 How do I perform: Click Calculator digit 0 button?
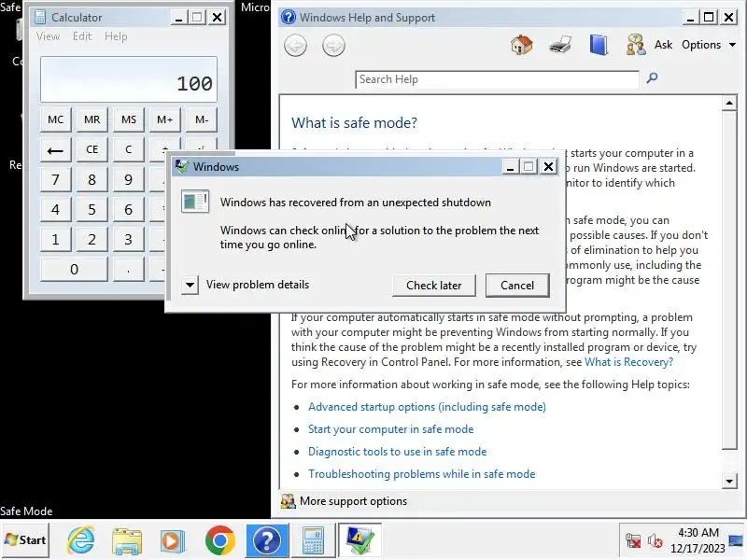click(x=74, y=270)
